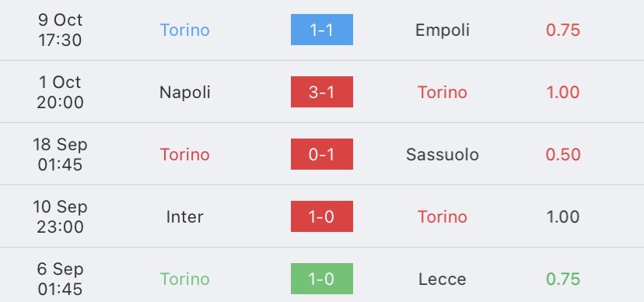Click Torino in the Napoli match

tap(443, 93)
